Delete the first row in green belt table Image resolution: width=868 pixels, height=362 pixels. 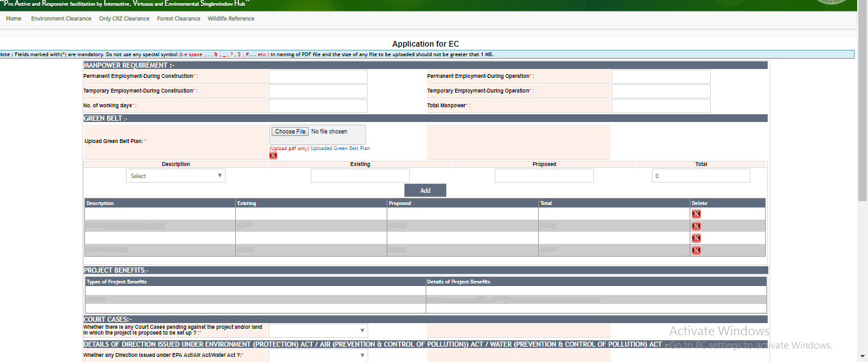click(x=696, y=215)
